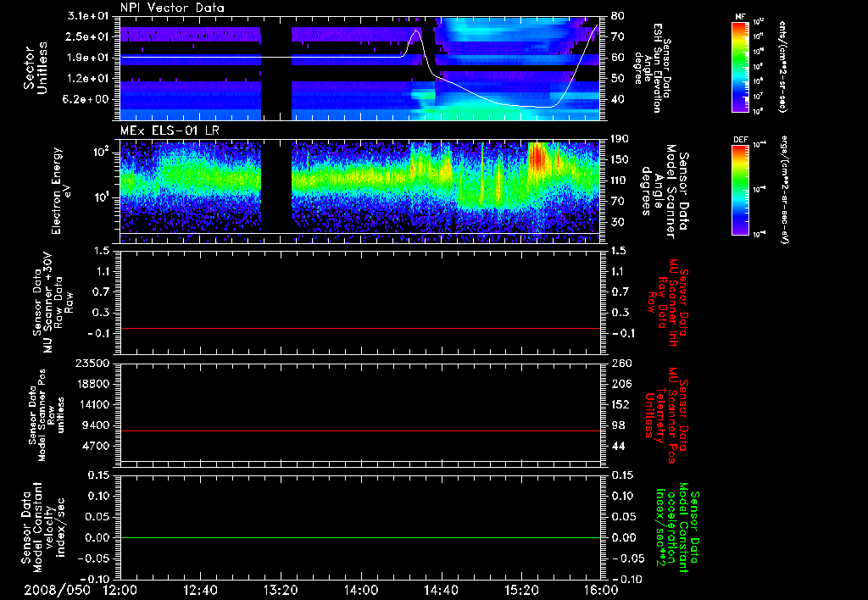868x600 pixels.
Task: Click the 206 telemetry tick value
Action: pos(620,384)
